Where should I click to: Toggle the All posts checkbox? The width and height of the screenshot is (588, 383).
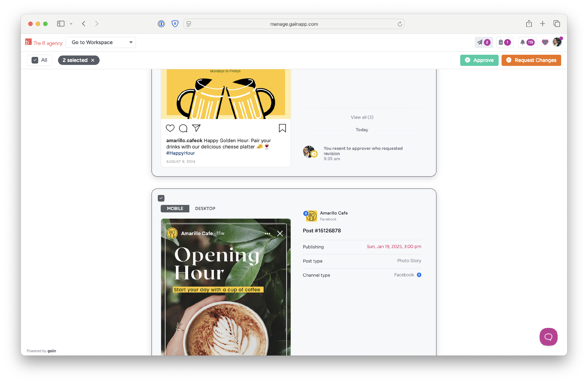coord(35,60)
